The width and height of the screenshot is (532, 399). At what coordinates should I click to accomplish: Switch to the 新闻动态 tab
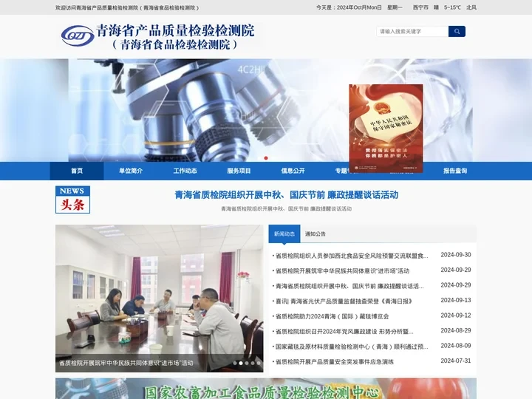pyautogui.click(x=284, y=233)
